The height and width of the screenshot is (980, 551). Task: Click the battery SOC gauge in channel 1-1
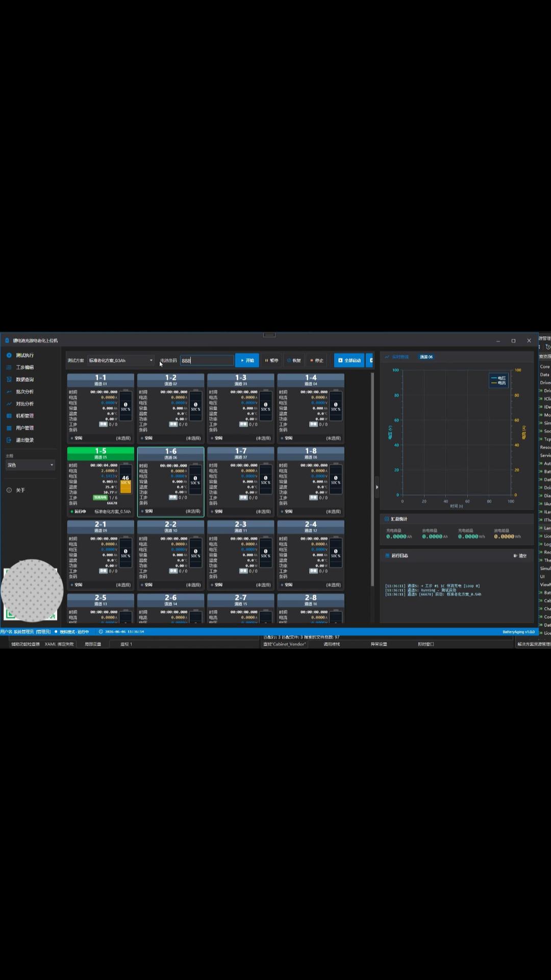coord(126,406)
